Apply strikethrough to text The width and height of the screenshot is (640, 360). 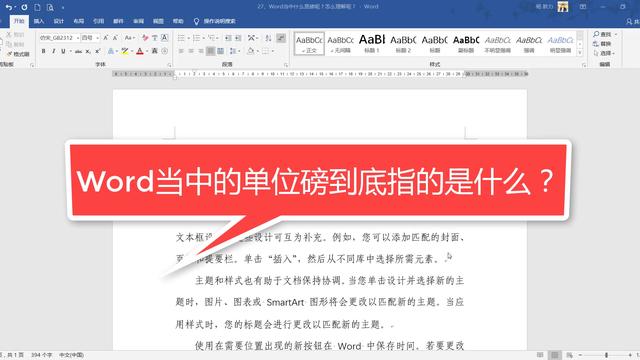pos(78,51)
